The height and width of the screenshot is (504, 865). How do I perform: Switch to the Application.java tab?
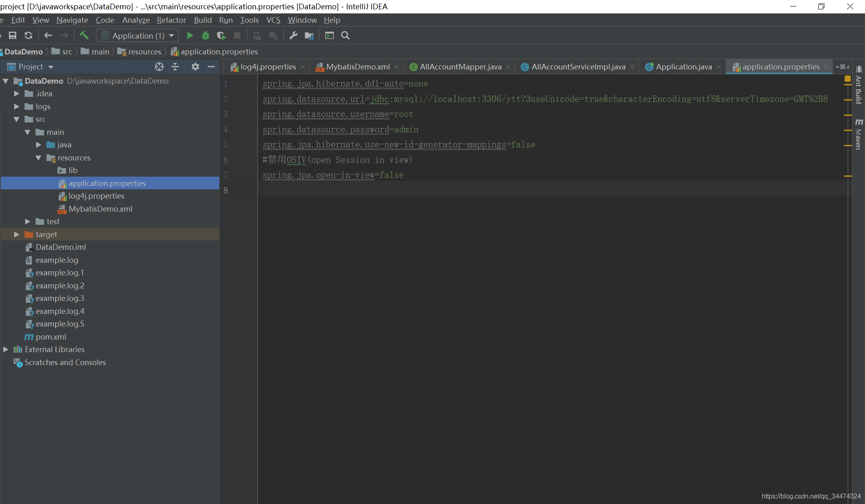click(683, 67)
